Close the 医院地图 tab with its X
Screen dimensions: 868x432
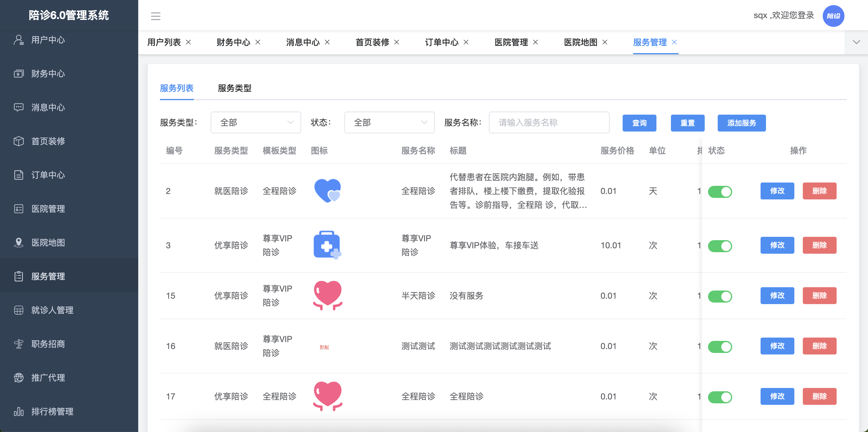[x=605, y=42]
